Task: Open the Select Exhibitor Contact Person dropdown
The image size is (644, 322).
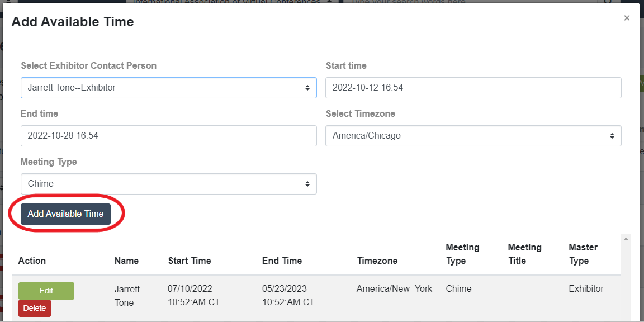Action: click(x=169, y=87)
